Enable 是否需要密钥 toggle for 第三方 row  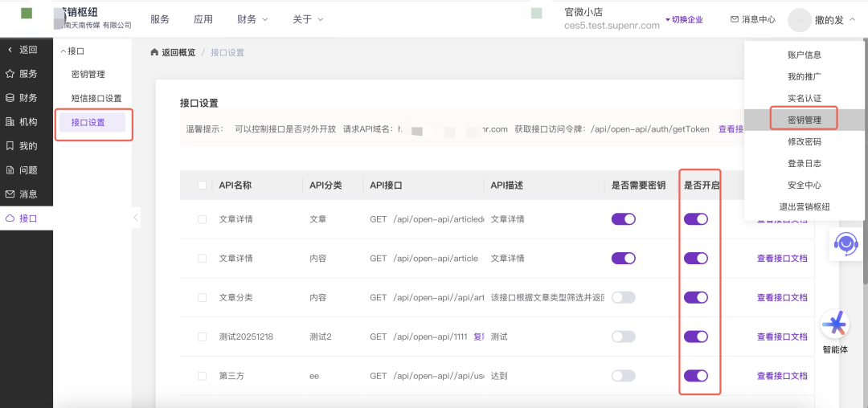click(x=624, y=376)
